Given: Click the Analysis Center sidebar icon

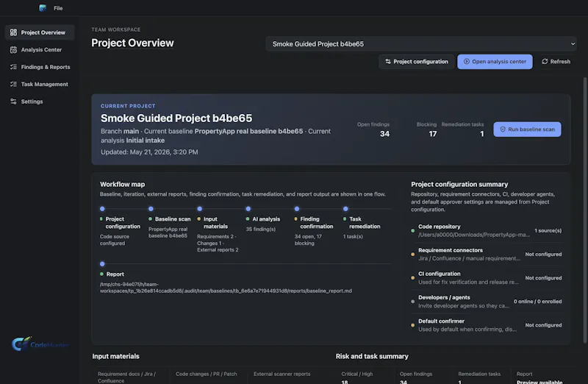Looking at the screenshot, I should pos(13,49).
